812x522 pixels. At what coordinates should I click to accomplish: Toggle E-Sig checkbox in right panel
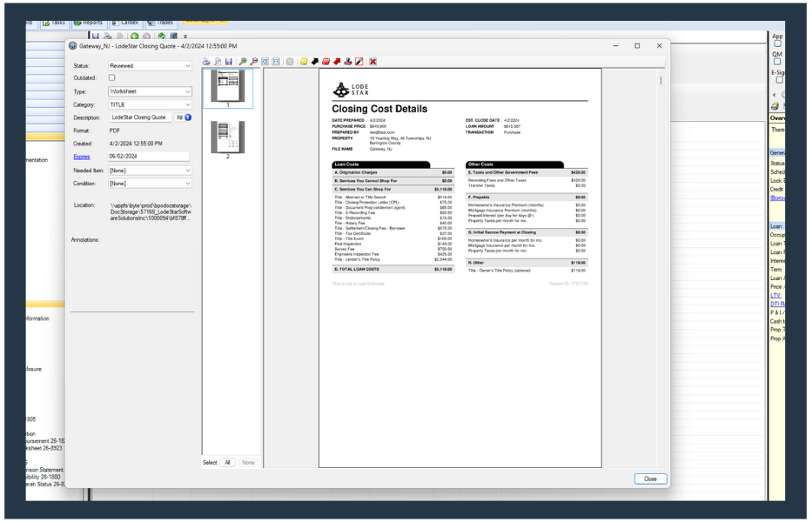click(x=780, y=80)
